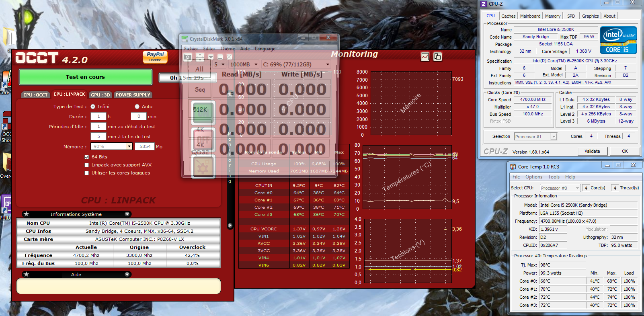Click the monitoring sidebar arrow icon
Image resolution: width=644 pixels, height=316 pixels.
[x=230, y=226]
